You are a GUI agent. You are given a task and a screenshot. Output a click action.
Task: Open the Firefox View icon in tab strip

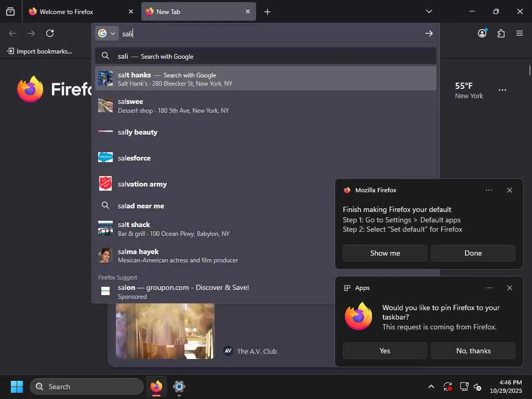(10, 11)
